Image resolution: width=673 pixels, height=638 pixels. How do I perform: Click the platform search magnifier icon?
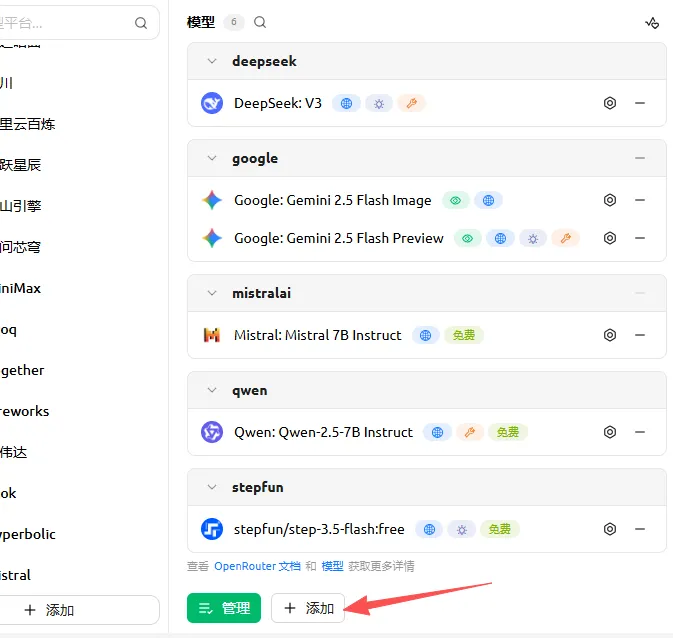tap(141, 23)
